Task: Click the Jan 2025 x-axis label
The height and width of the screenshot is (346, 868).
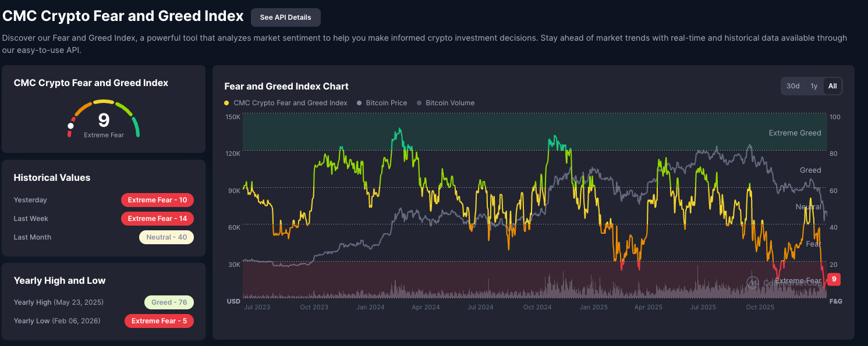Action: click(593, 307)
